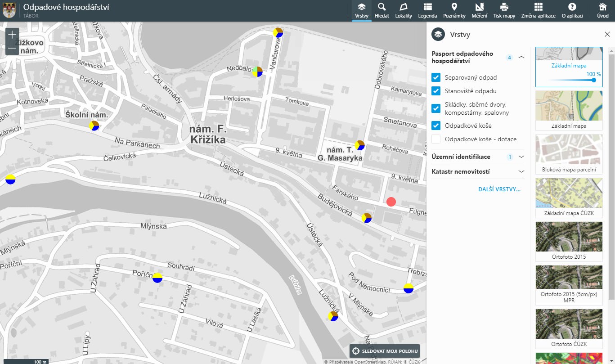The image size is (615, 364).
Task: Collapse Pasport odpadového hospodářství group
Action: pyautogui.click(x=521, y=57)
